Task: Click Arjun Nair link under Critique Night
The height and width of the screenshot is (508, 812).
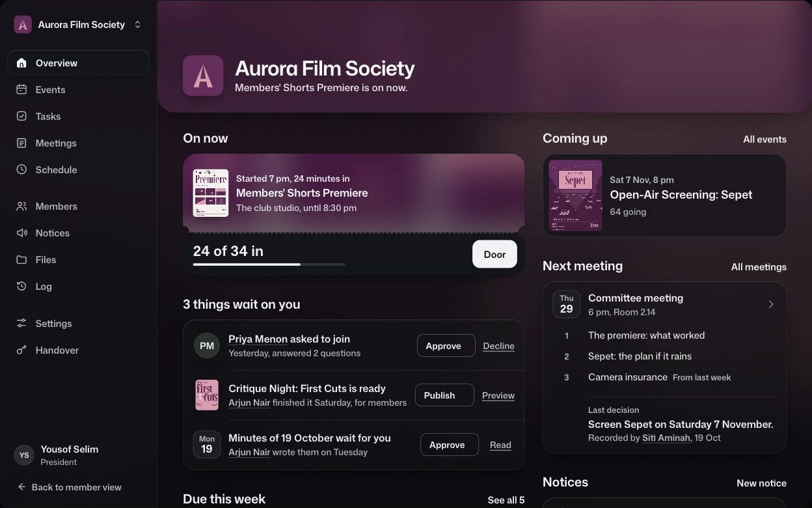Action: 249,402
